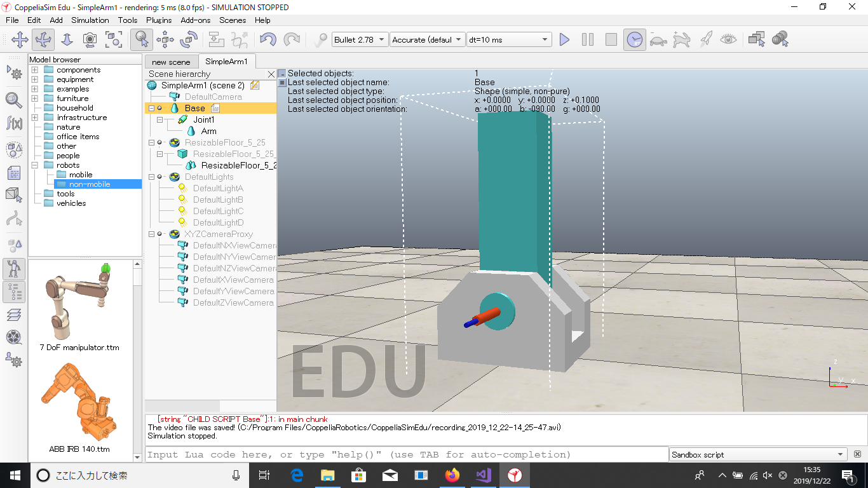This screenshot has height=488, width=868.
Task: Collapse the DefaultLights tree
Action: (x=152, y=177)
